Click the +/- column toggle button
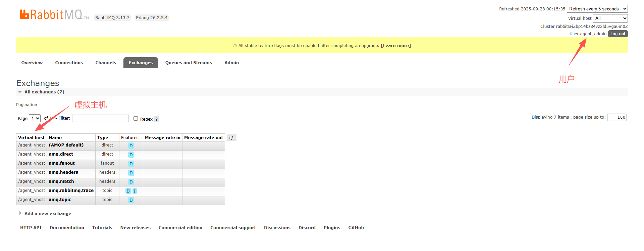Screen dimensions: 644x251 click(231, 138)
